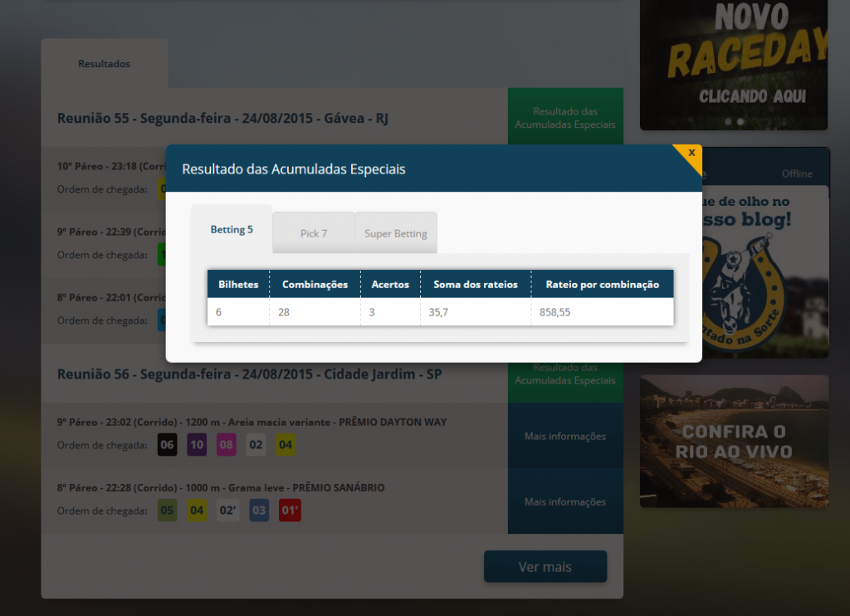Click the black number 06 badge

167,445
